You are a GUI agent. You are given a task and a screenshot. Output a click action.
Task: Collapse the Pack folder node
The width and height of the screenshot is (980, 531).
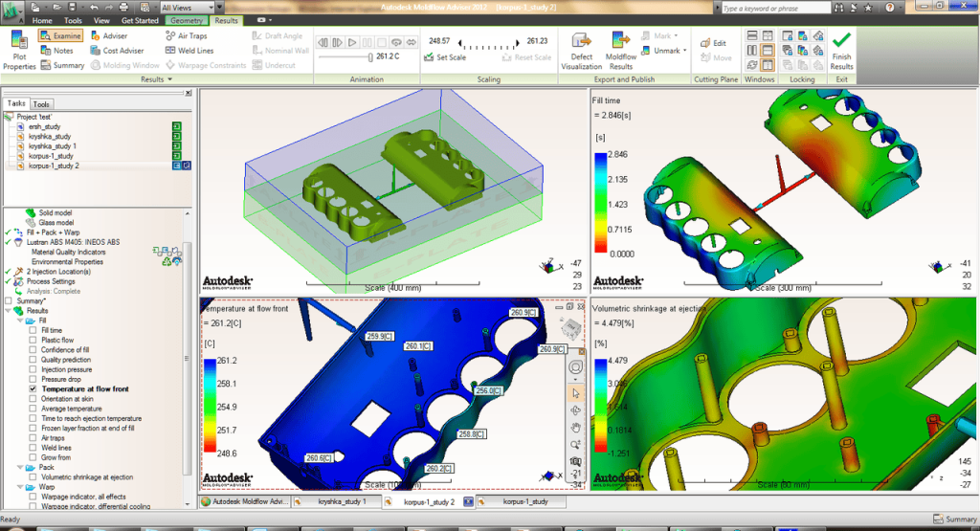tap(20, 467)
